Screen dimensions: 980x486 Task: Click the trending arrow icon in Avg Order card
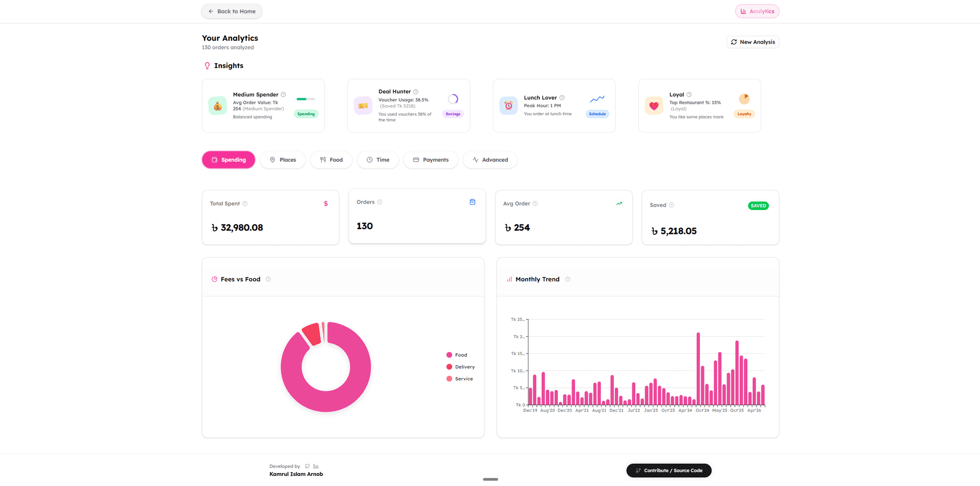[619, 204]
